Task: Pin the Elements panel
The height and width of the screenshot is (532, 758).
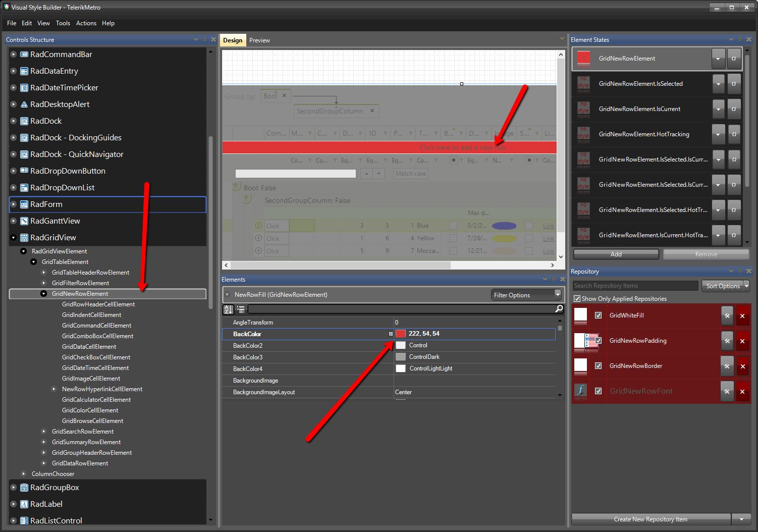Action: [x=554, y=279]
